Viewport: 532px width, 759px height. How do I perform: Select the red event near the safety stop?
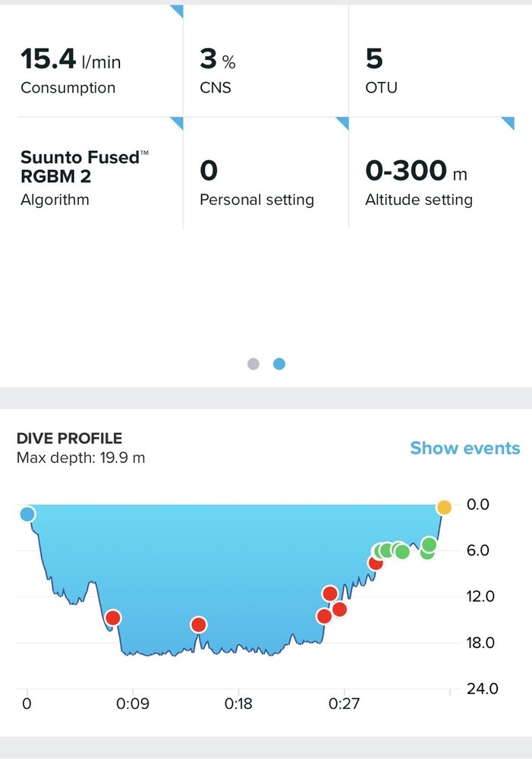375,562
